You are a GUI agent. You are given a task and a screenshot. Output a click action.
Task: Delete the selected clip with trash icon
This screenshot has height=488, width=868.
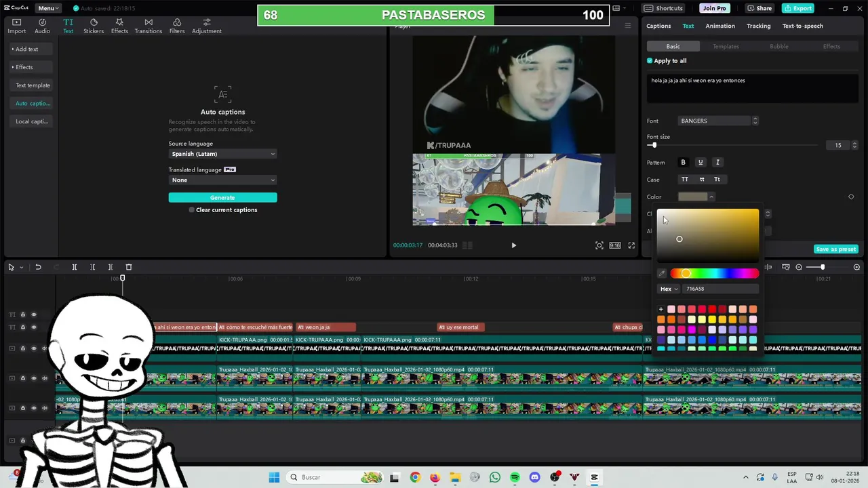pos(129,267)
